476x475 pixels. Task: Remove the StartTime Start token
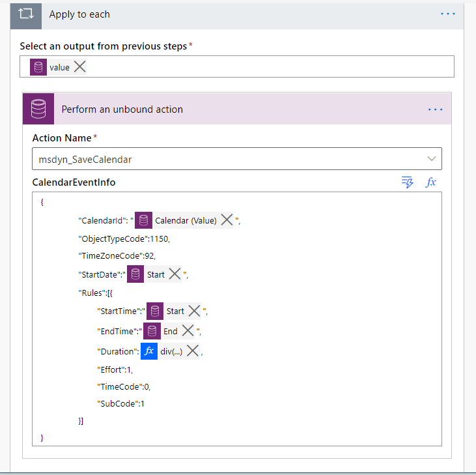pyautogui.click(x=194, y=311)
